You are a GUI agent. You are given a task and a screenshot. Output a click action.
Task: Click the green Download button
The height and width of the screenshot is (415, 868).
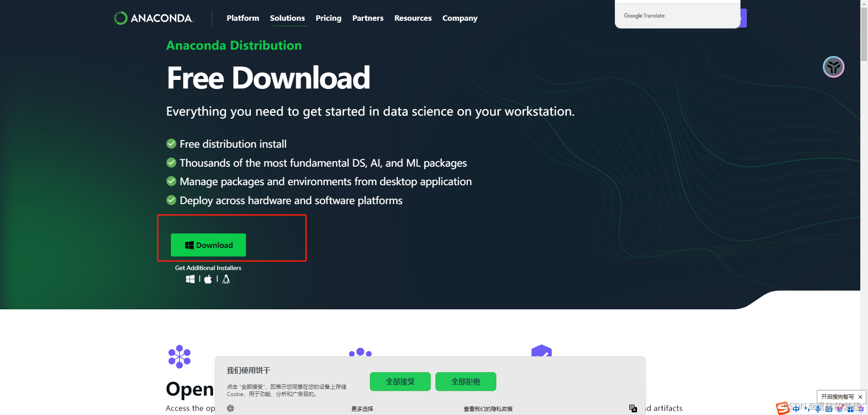[208, 245]
